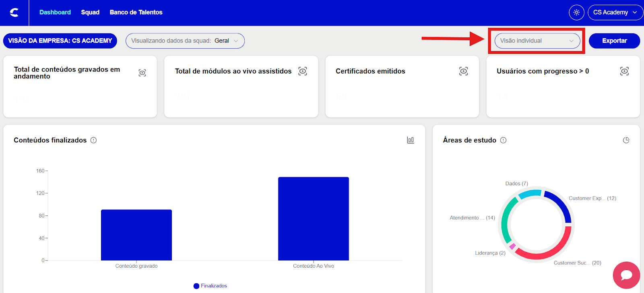The image size is (644, 293).
Task: Select the Atendimento green donut segment
Action: [x=505, y=219]
